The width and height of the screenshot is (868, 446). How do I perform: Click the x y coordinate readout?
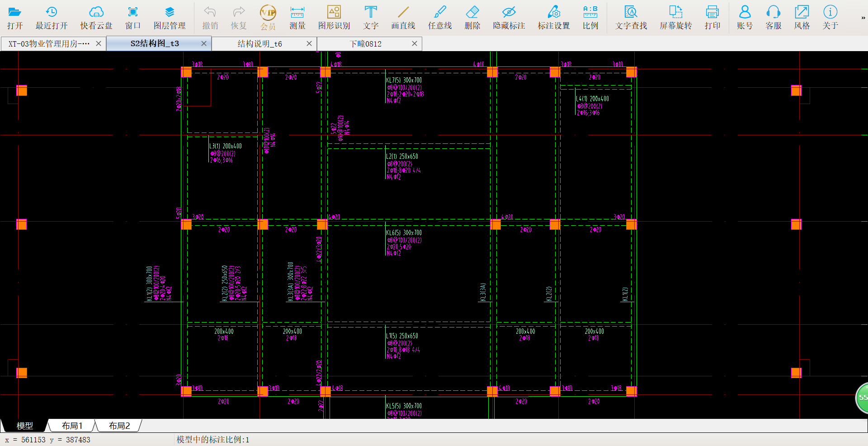pos(47,440)
